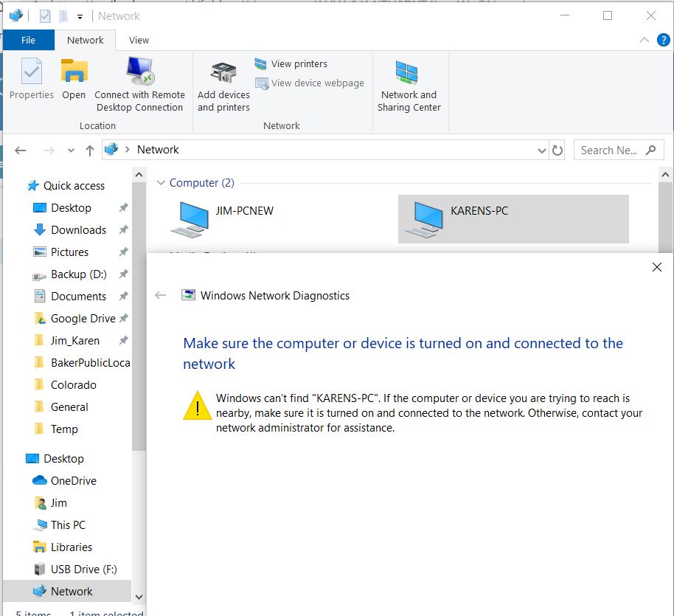Screen dimensions: 674x616
Task: Open Documents in navigation pane
Action: point(78,297)
